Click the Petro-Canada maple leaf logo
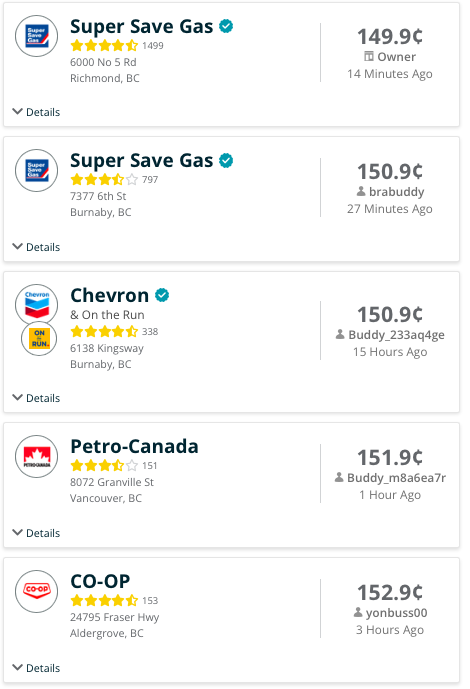Screen dimensions: 470x689 [x=36, y=457]
